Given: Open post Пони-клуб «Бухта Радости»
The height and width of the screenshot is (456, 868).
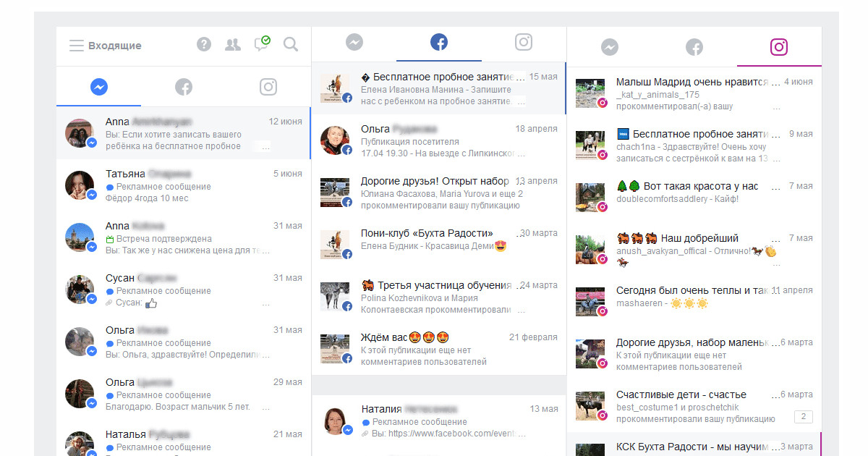Looking at the screenshot, I should 439,245.
